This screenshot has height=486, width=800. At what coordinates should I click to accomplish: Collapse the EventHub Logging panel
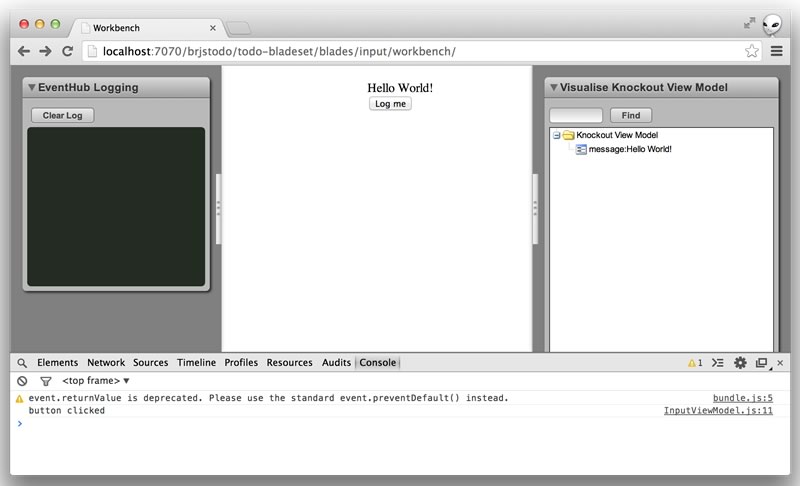point(32,88)
